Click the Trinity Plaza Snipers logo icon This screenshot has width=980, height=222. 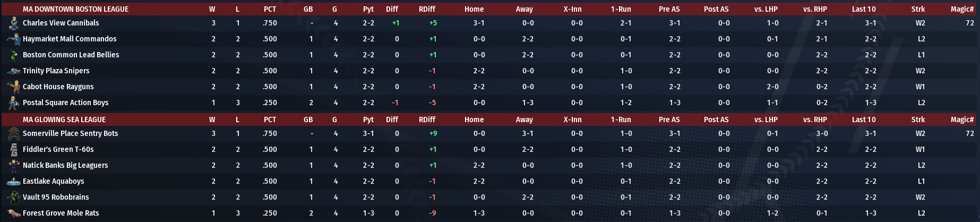pyautogui.click(x=14, y=71)
